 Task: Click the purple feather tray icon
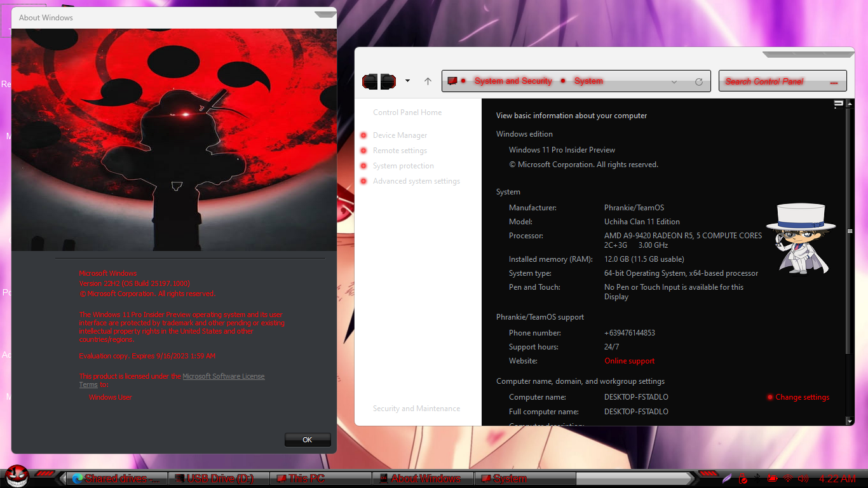tap(727, 478)
